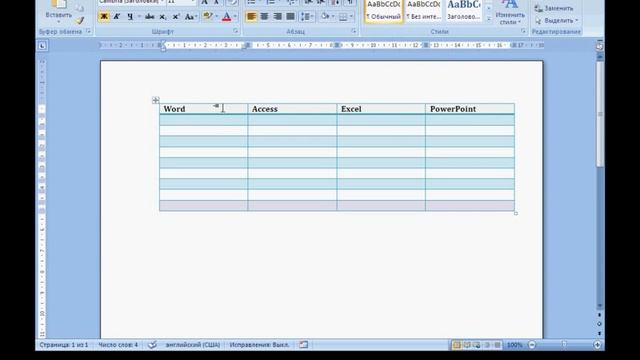Image resolution: width=640 pixels, height=360 pixels.
Task: Apply red font color
Action: (x=227, y=17)
